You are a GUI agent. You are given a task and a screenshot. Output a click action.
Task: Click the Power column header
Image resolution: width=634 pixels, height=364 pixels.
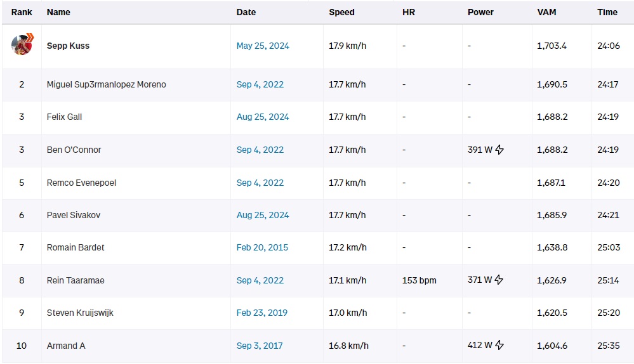point(480,12)
